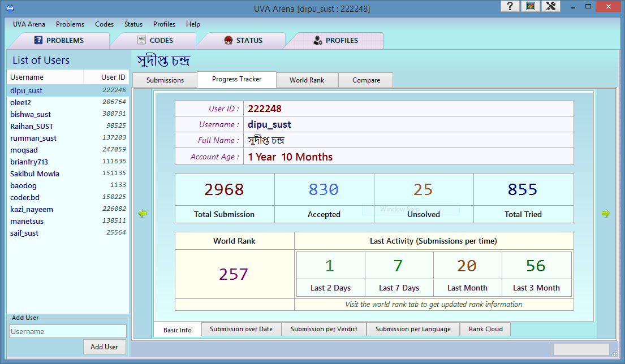Select the PROFILES main tab

335,40
